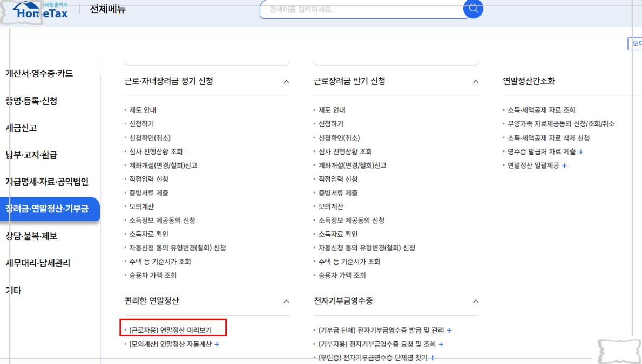The height and width of the screenshot is (364, 642).
Task: Click plus icon beside 전자기부금영수증 발급 및 관리
Action: pyautogui.click(x=449, y=330)
